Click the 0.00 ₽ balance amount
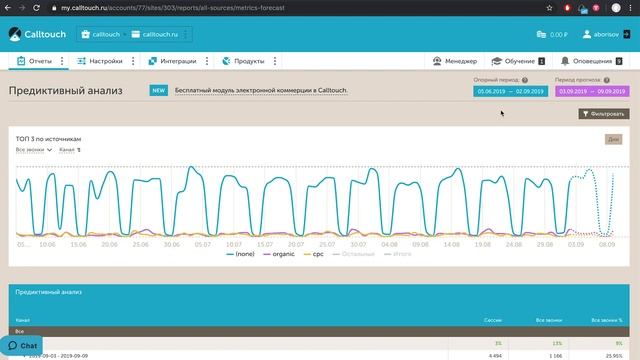Viewport: 640px width, 360px height. pyautogui.click(x=559, y=35)
